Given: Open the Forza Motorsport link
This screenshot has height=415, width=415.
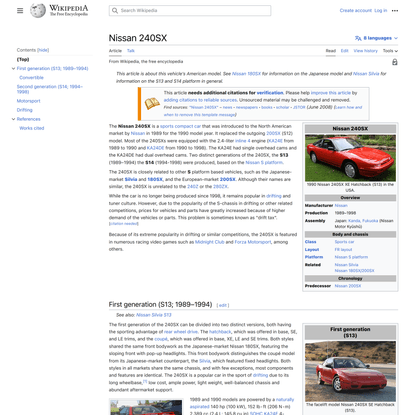Looking at the screenshot, I should pos(253,242).
